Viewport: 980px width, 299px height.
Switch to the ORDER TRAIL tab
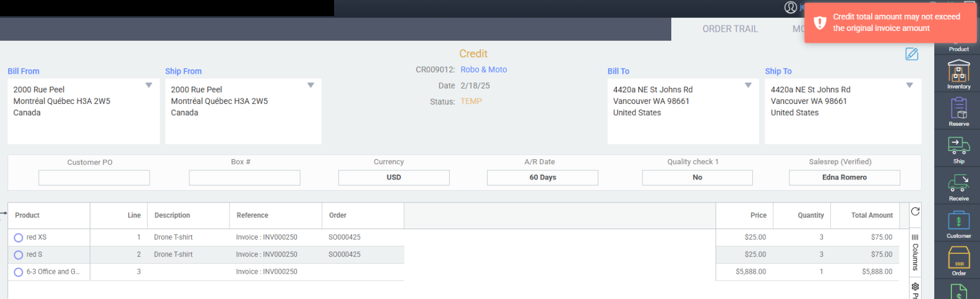coord(730,29)
